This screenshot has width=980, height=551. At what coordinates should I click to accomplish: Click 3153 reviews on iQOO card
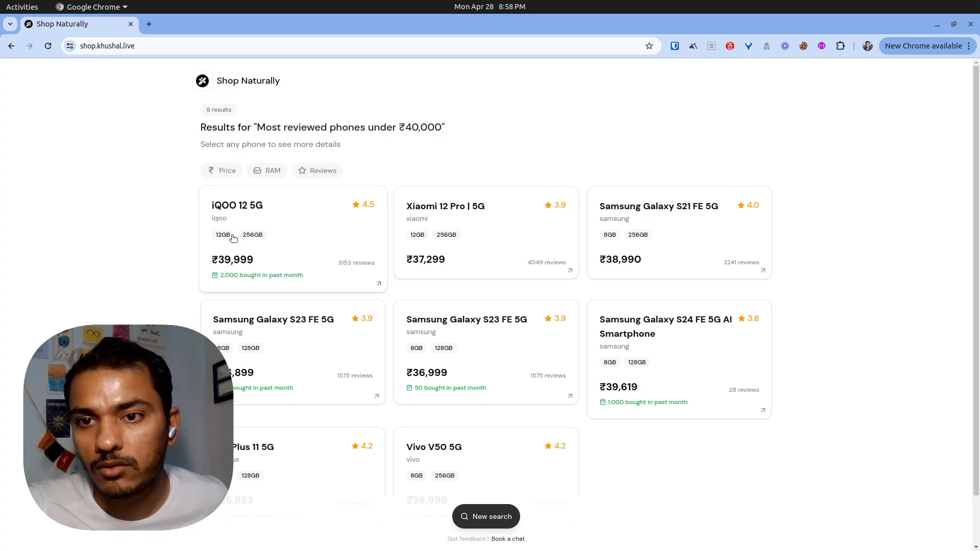click(356, 263)
